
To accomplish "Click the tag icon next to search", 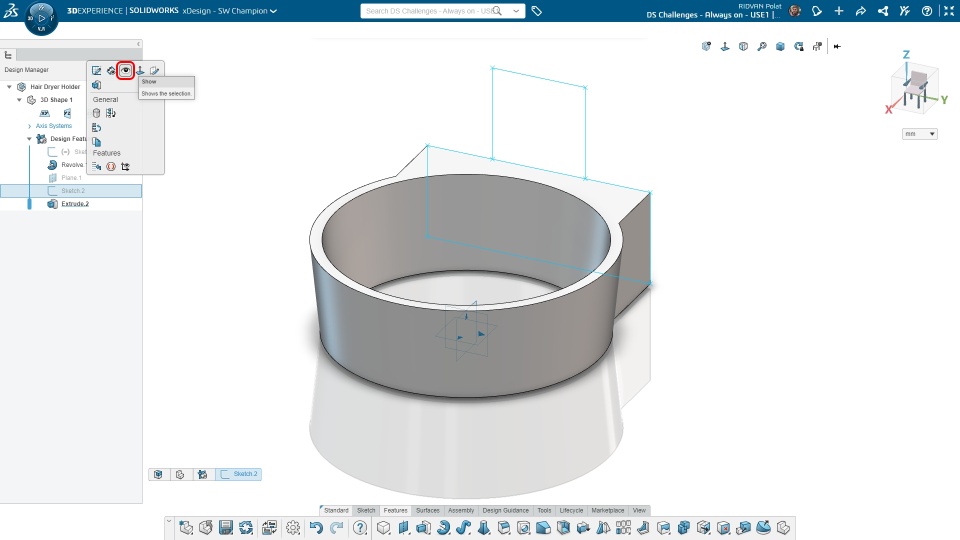I will pos(537,11).
